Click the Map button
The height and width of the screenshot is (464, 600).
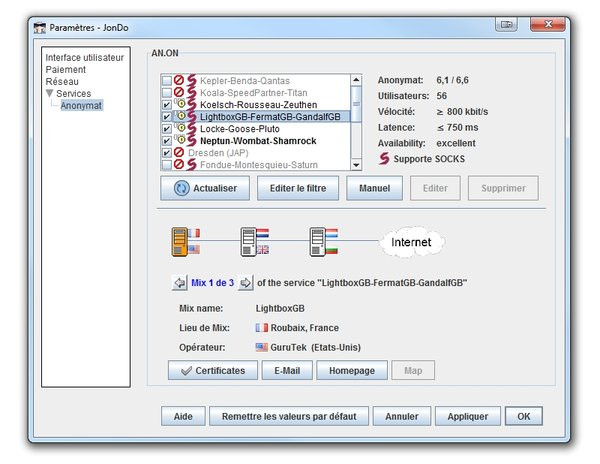click(x=413, y=370)
